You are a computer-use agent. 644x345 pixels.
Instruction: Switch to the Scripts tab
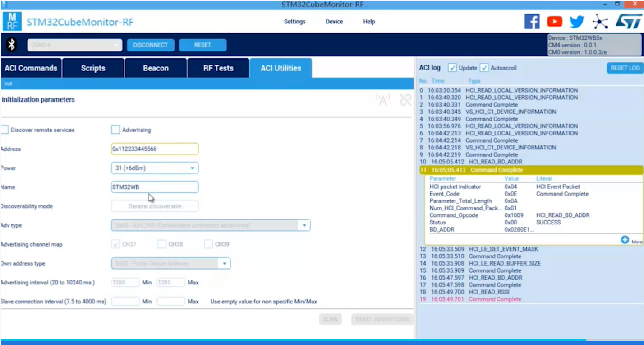[x=93, y=68]
